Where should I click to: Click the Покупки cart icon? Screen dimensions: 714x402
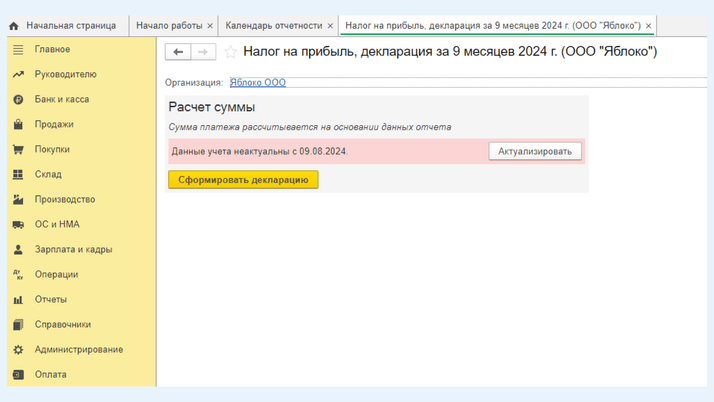click(x=18, y=149)
